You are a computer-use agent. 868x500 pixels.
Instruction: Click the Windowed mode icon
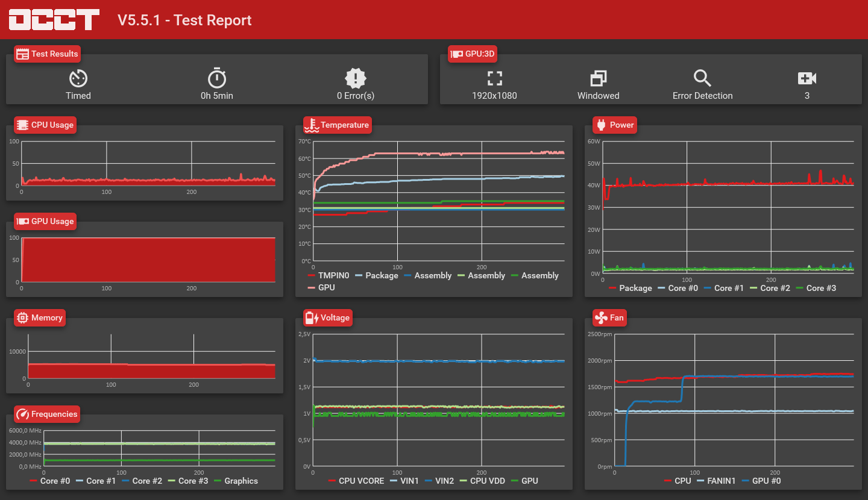[599, 78]
